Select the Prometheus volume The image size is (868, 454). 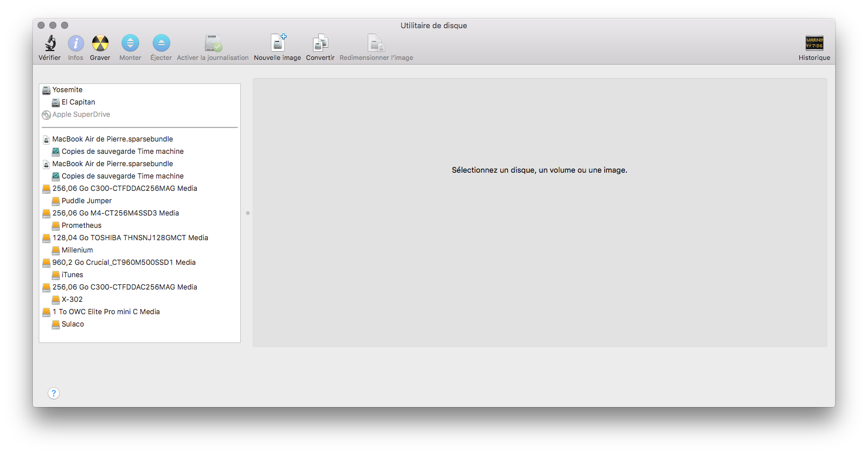pyautogui.click(x=81, y=226)
